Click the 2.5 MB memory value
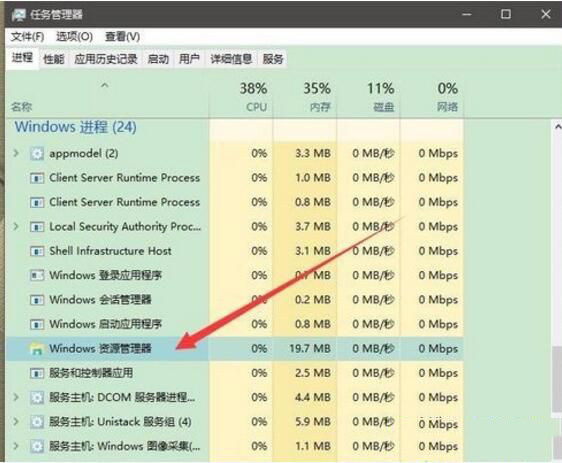The image size is (562, 463). click(313, 373)
